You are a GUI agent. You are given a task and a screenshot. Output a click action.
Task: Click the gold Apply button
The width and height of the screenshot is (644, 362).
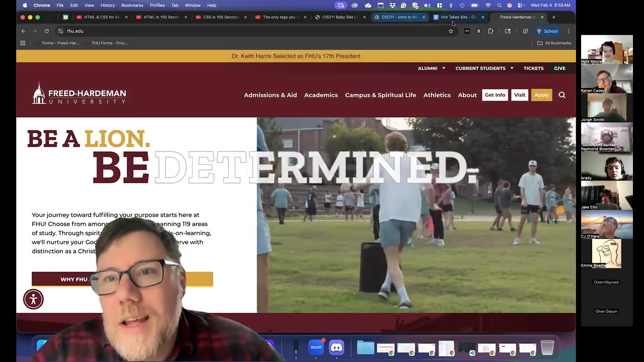pyautogui.click(x=542, y=95)
